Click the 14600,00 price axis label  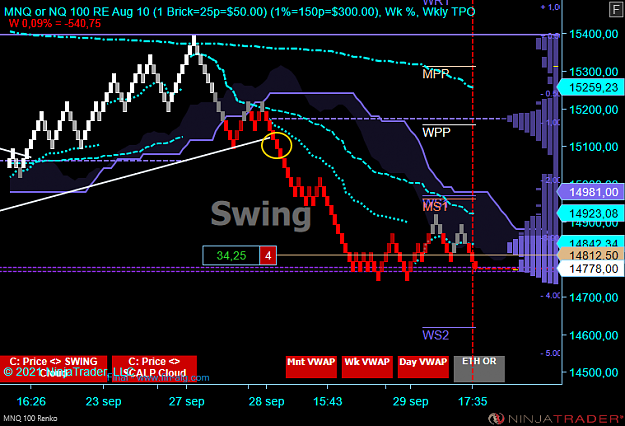click(594, 335)
